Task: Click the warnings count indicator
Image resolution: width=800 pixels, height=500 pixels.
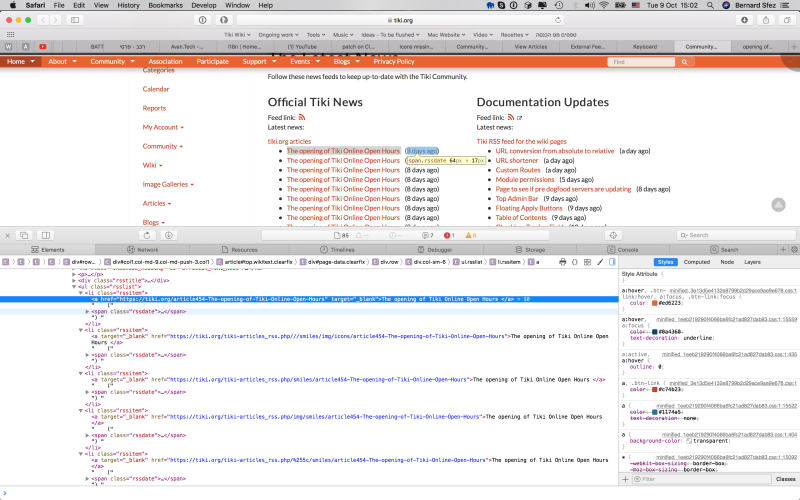Action: pyautogui.click(x=470, y=235)
